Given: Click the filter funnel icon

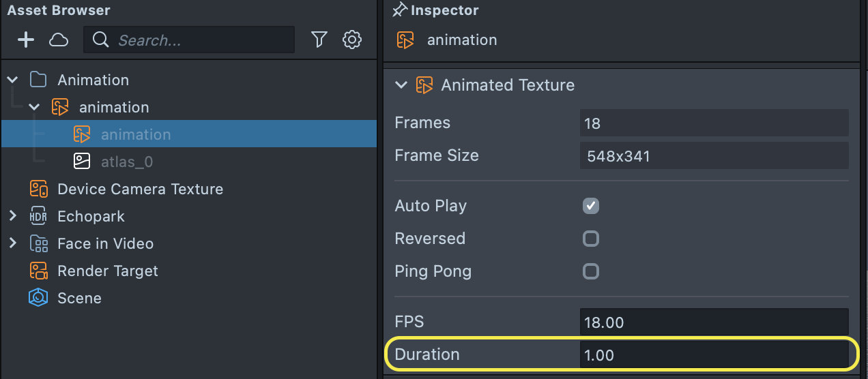Looking at the screenshot, I should pyautogui.click(x=319, y=40).
